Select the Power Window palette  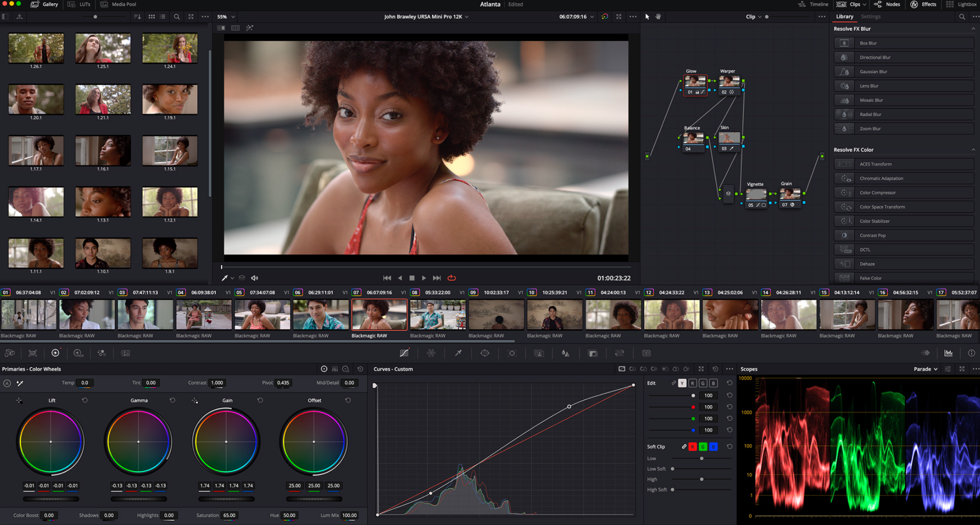485,353
